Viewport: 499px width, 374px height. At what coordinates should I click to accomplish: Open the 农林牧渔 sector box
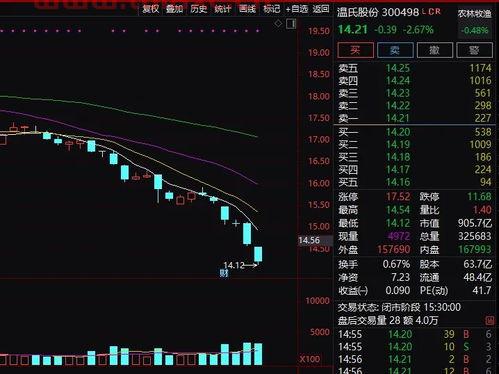[x=474, y=22]
